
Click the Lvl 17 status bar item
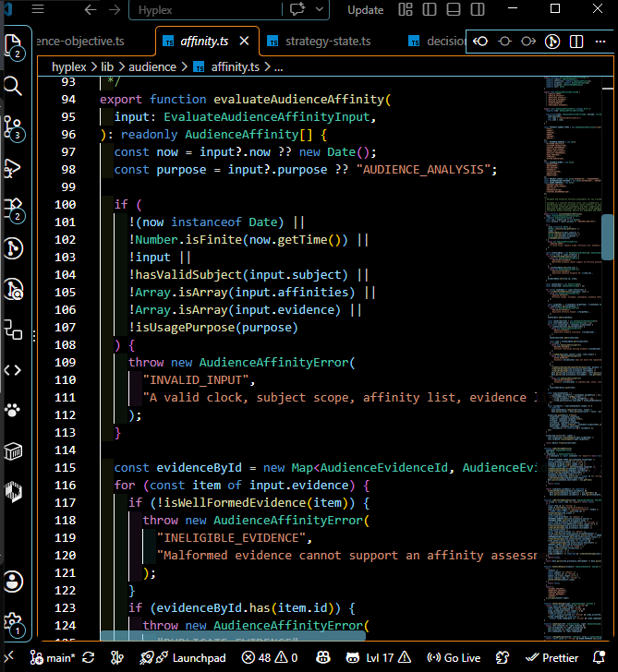pos(378,657)
